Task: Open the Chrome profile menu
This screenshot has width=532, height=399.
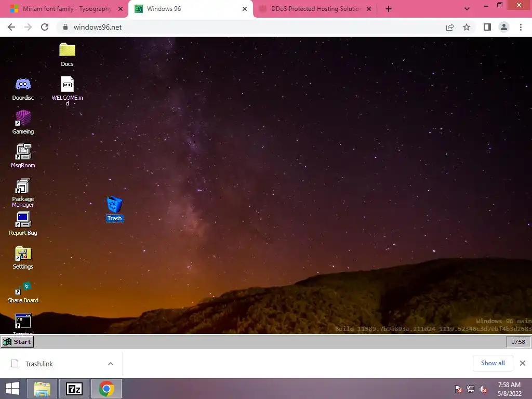Action: click(504, 27)
